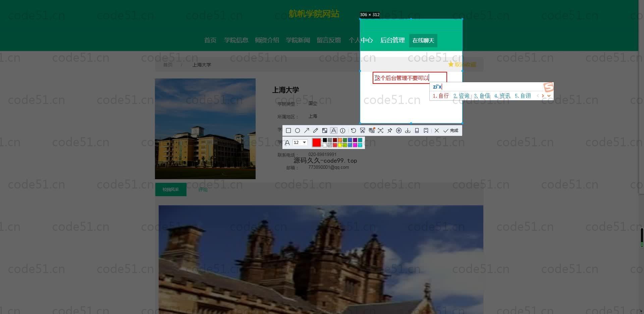Image resolution: width=644 pixels, height=314 pixels.
Task: Go to previous IME candidate page
Action: tap(538, 96)
